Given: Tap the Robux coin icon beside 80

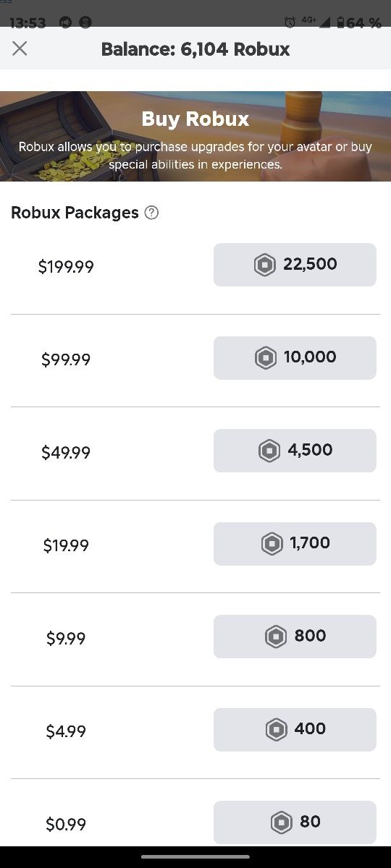Looking at the screenshot, I should 281,822.
